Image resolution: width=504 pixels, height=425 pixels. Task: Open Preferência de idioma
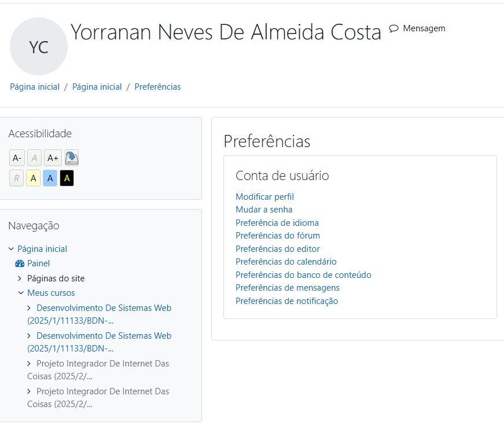[277, 223]
